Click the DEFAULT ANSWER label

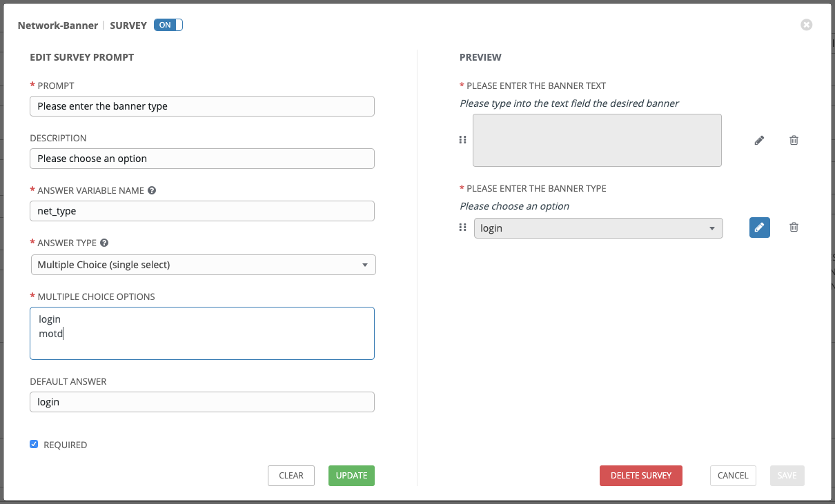point(68,381)
